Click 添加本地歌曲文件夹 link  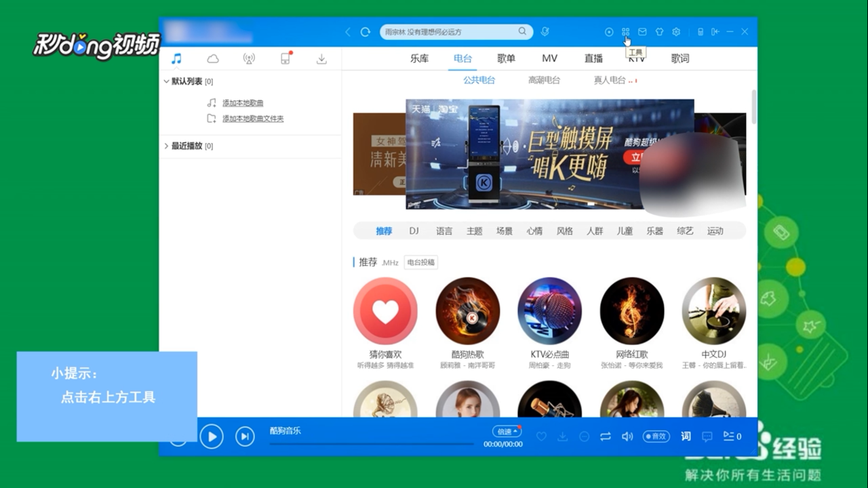tap(253, 119)
